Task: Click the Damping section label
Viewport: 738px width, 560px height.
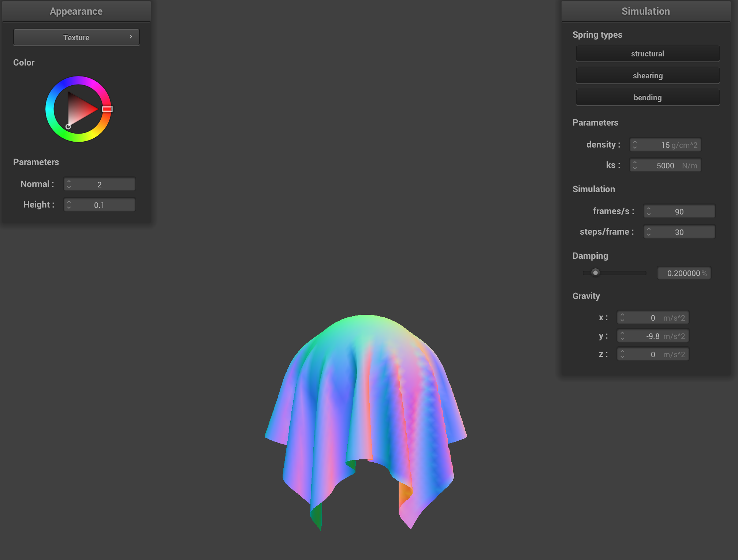Action: (x=590, y=256)
